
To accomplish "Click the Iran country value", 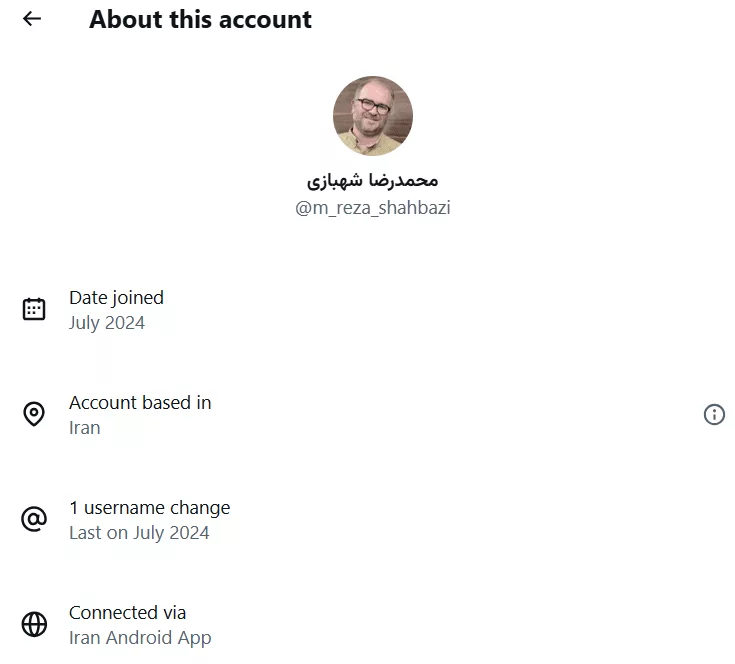I will click(85, 427).
